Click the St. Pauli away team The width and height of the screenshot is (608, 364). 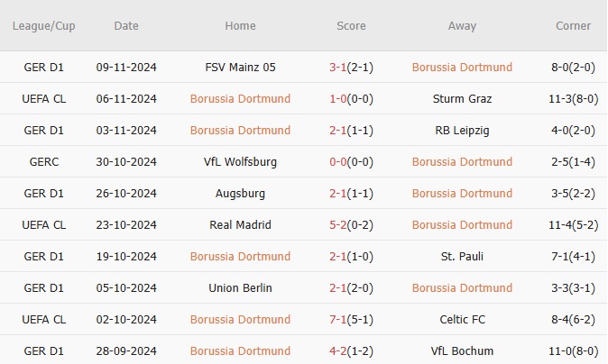(462, 256)
